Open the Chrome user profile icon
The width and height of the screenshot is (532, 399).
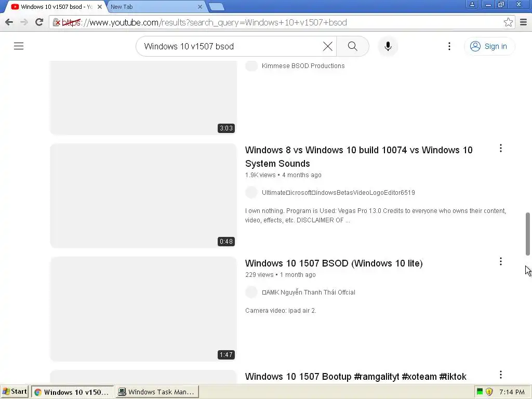[x=472, y=4]
